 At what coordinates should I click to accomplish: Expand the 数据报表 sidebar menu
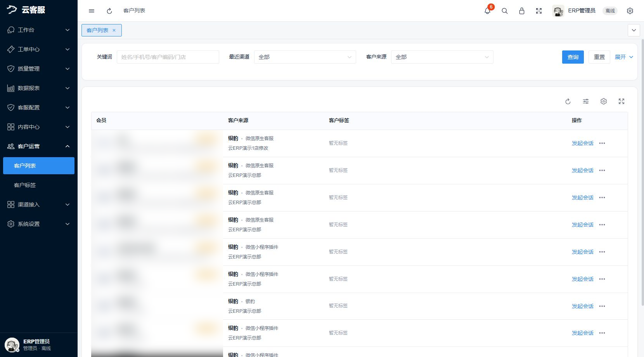click(39, 88)
